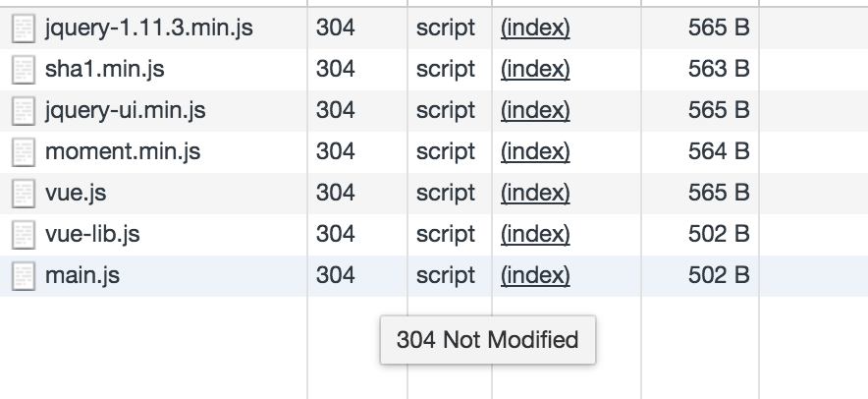The height and width of the screenshot is (399, 868).
Task: Click the sha1.min.js file icon
Action: pos(24,70)
